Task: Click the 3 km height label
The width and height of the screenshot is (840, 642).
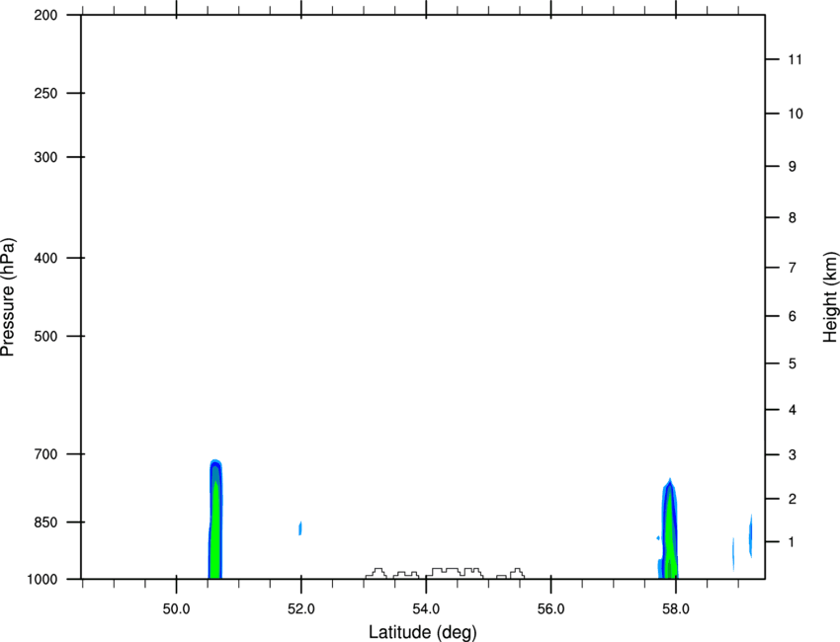Action: tap(793, 455)
